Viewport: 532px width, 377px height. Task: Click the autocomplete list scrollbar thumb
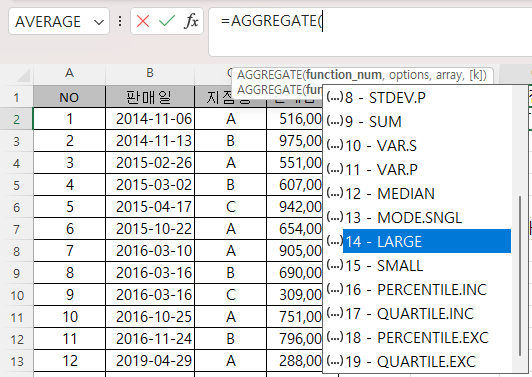tap(519, 276)
